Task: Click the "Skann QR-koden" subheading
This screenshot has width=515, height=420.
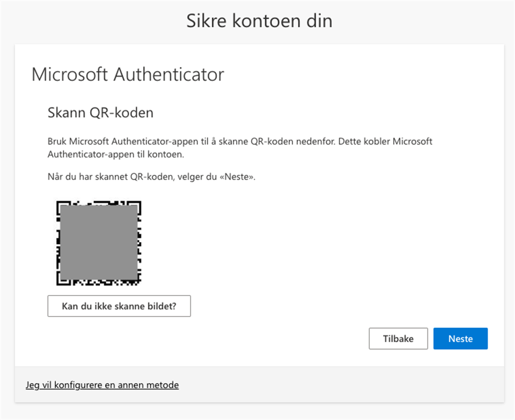Action: pyautogui.click(x=100, y=113)
